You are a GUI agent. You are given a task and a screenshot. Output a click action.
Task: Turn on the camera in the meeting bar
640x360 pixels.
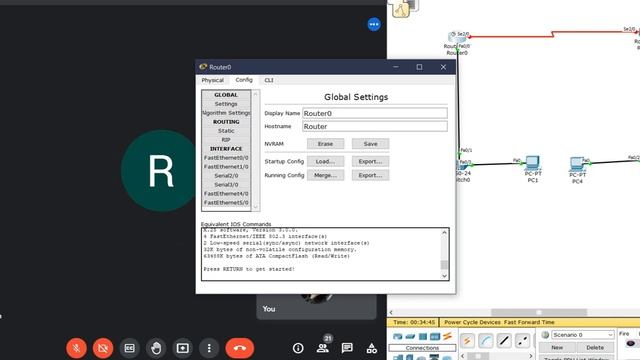pos(103,348)
